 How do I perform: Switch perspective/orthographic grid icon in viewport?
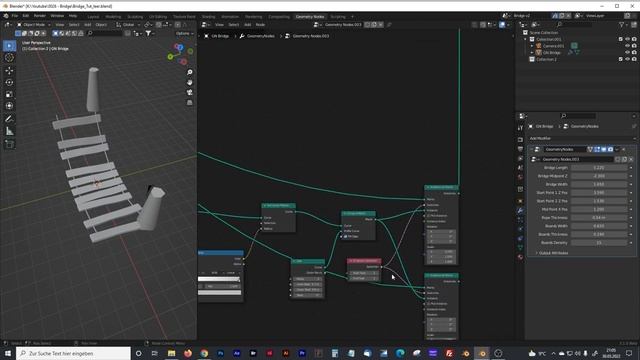pos(190,103)
